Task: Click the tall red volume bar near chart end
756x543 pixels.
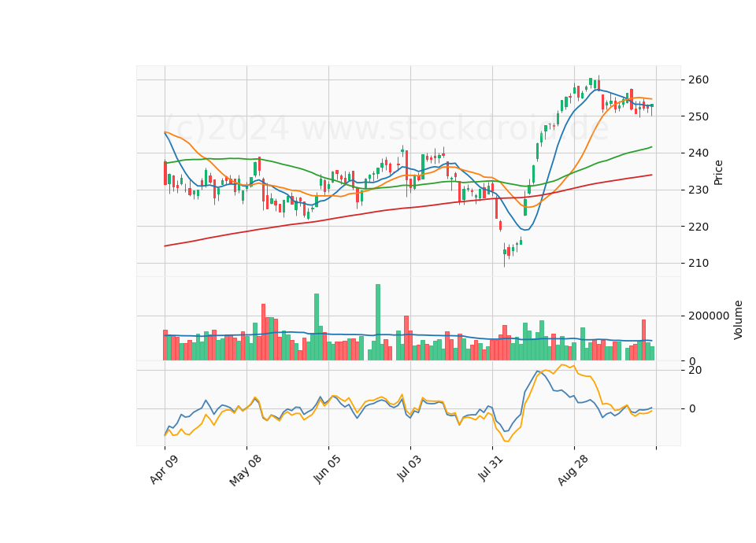Action: [x=643, y=340]
